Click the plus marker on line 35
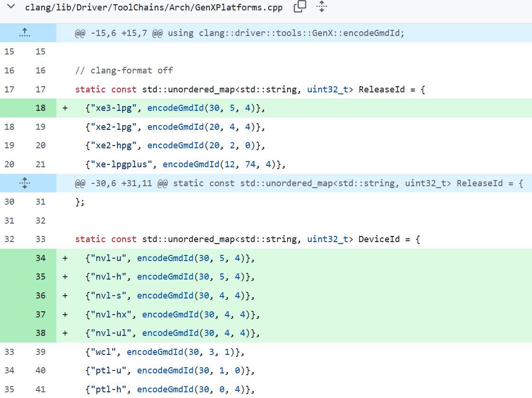 coord(65,277)
